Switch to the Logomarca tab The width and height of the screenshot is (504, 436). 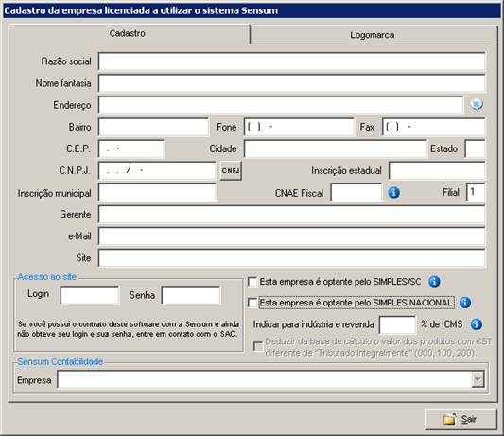coord(373,35)
